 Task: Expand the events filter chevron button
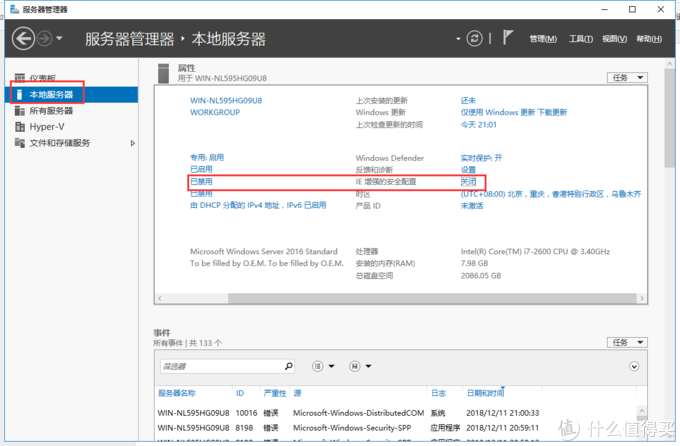tap(634, 367)
